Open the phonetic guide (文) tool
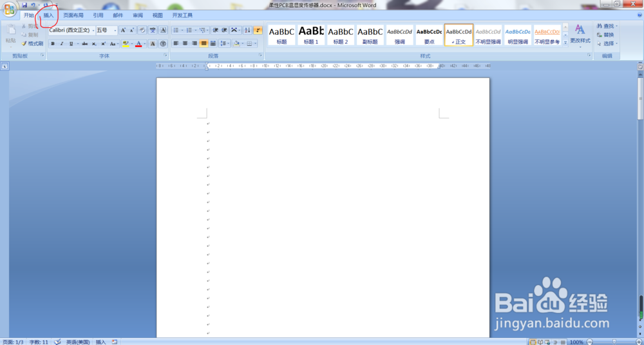Image resolution: width=644 pixels, height=345 pixels. click(153, 30)
